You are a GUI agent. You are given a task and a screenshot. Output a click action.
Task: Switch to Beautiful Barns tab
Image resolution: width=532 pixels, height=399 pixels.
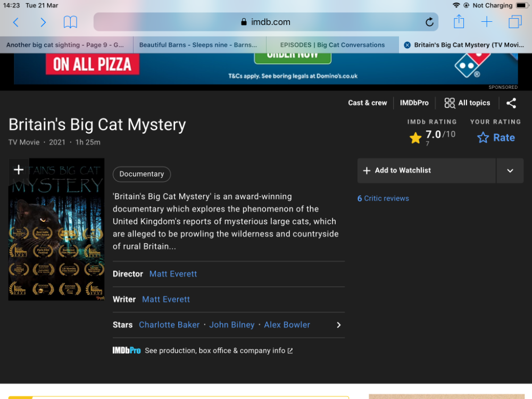pyautogui.click(x=199, y=45)
